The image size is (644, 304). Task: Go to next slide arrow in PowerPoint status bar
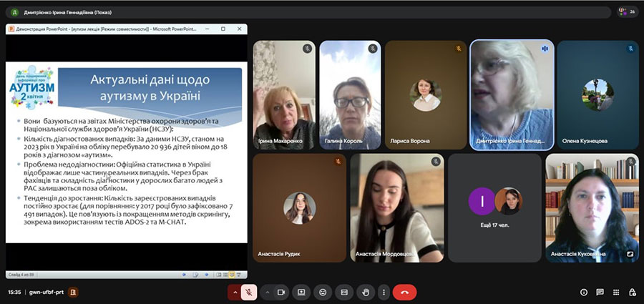(x=207, y=275)
